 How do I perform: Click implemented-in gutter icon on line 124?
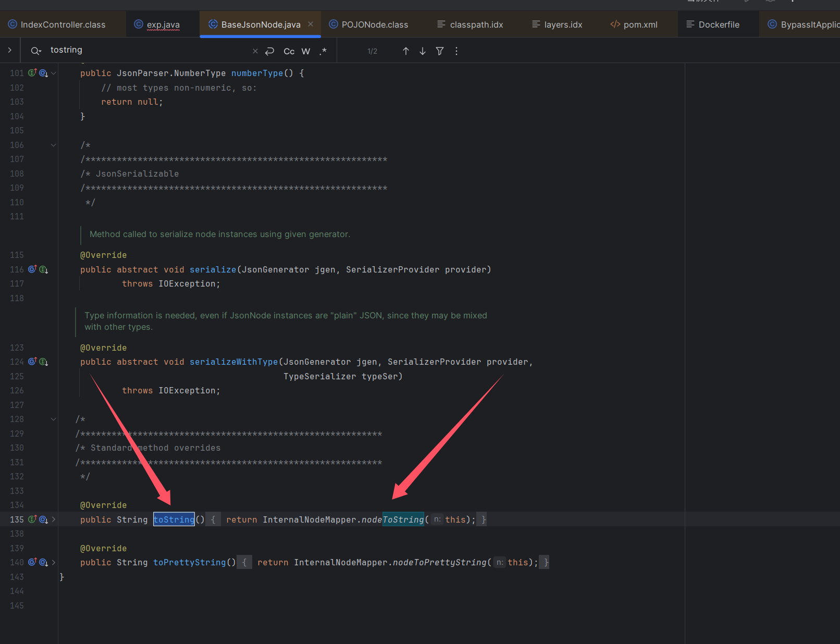pos(44,362)
